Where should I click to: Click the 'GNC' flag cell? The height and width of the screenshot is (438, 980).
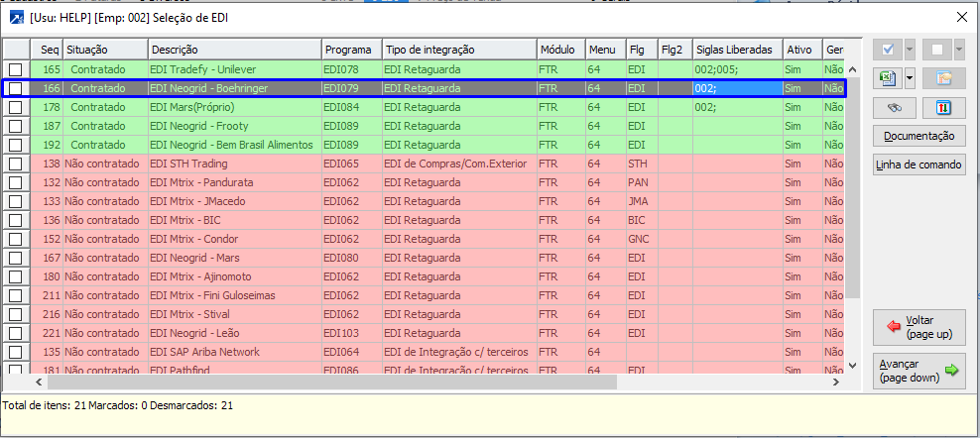(x=642, y=239)
